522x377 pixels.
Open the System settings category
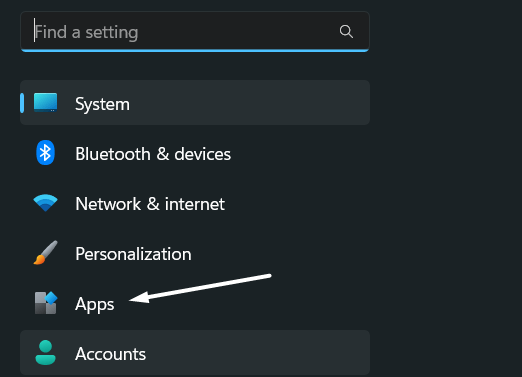click(195, 103)
